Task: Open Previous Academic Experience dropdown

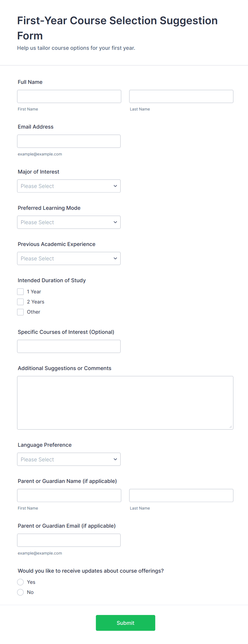Action: (x=69, y=259)
